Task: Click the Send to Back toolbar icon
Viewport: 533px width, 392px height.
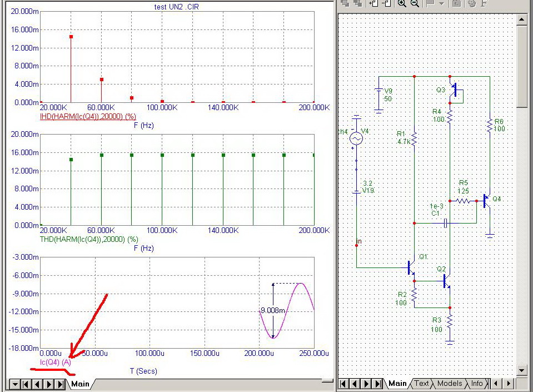Action: (357, 3)
